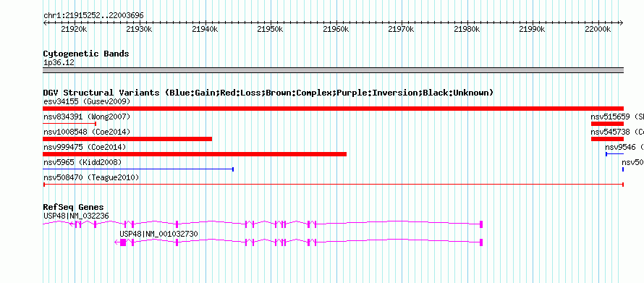Click the 22000k ruler tick label
The width and height of the screenshot is (644, 283).
[598, 30]
